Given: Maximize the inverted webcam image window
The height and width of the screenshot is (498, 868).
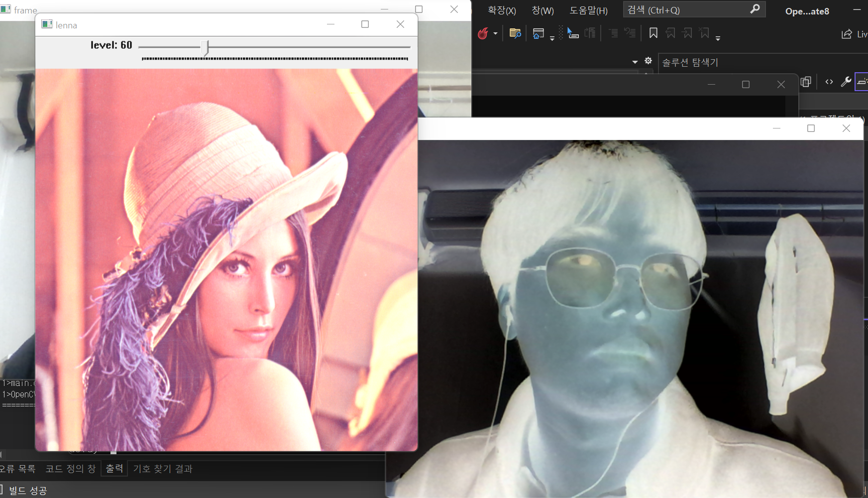Looking at the screenshot, I should (x=811, y=128).
